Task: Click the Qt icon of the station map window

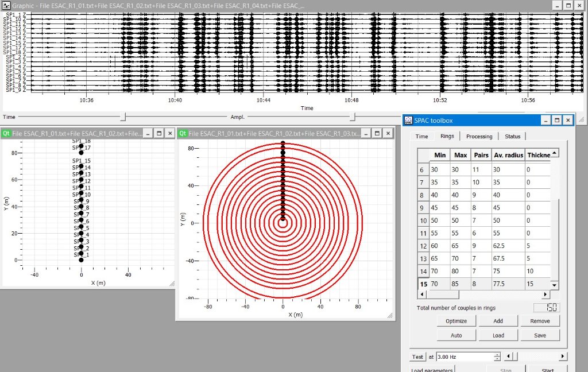Action: coord(6,133)
